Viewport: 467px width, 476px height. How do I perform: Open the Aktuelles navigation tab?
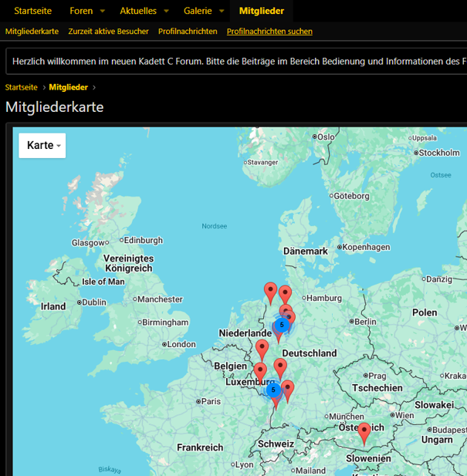pyautogui.click(x=138, y=11)
